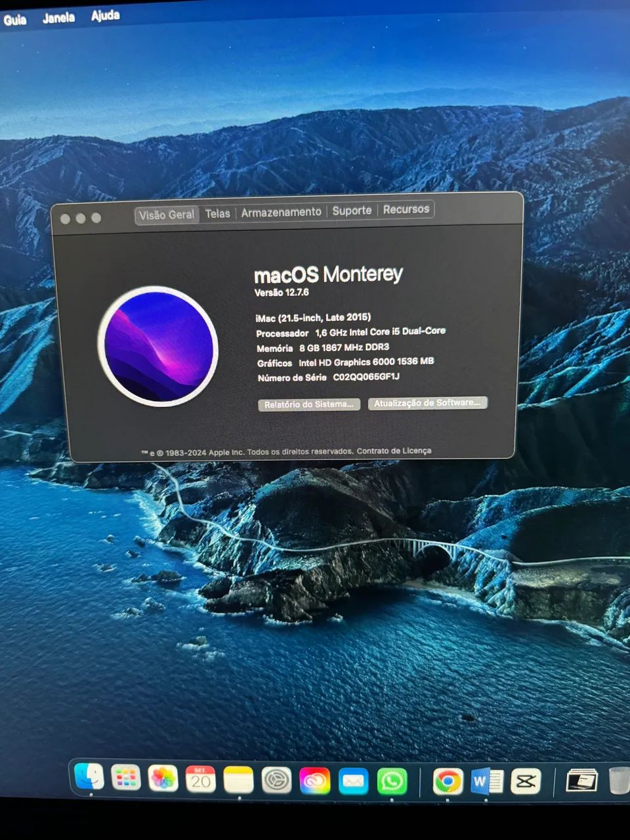This screenshot has width=630, height=840.
Task: Click the Intel HD Graphics 6000 value
Action: point(366,362)
